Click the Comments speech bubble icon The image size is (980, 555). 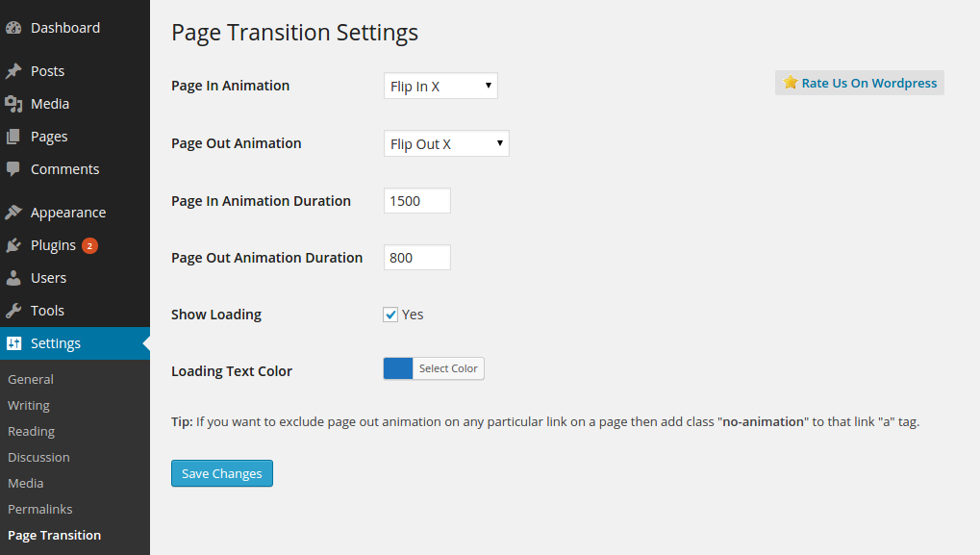13,168
